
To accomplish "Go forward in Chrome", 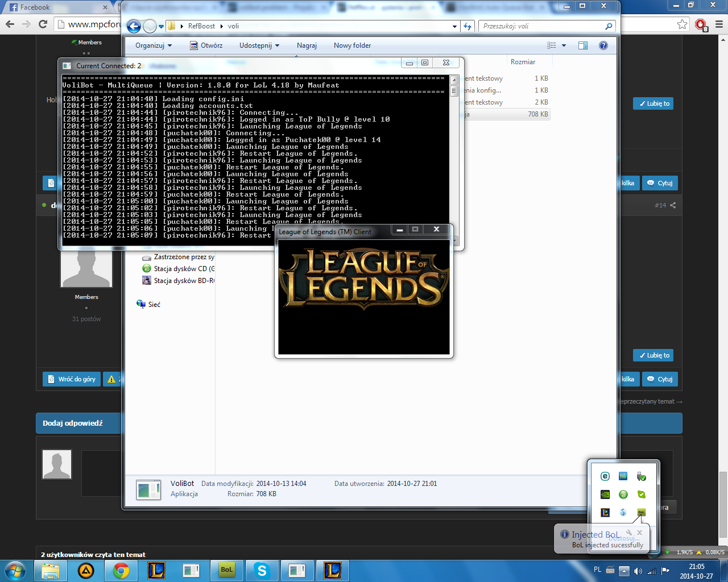I will [x=26, y=24].
